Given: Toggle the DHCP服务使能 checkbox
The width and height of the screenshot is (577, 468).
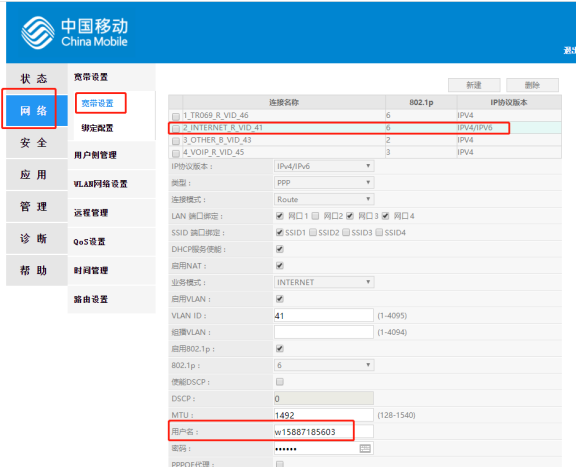Looking at the screenshot, I should pos(280,249).
